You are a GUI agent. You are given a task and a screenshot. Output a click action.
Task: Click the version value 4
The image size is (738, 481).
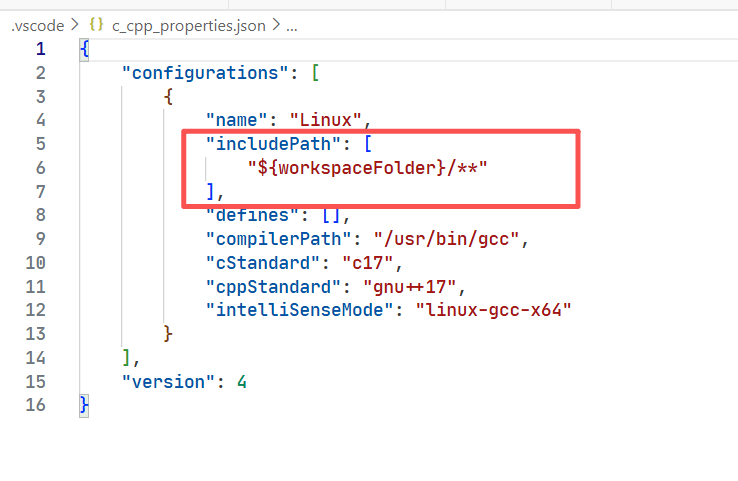242,382
